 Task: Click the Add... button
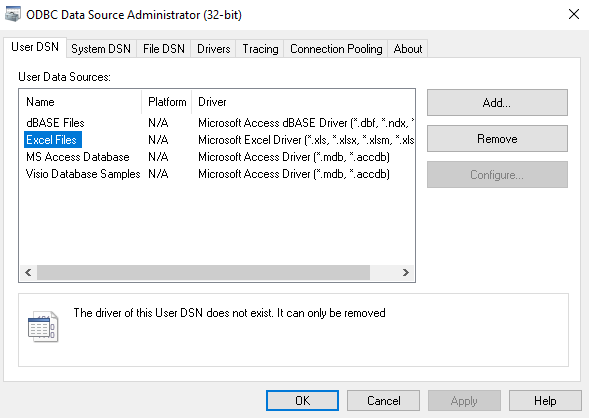[497, 103]
